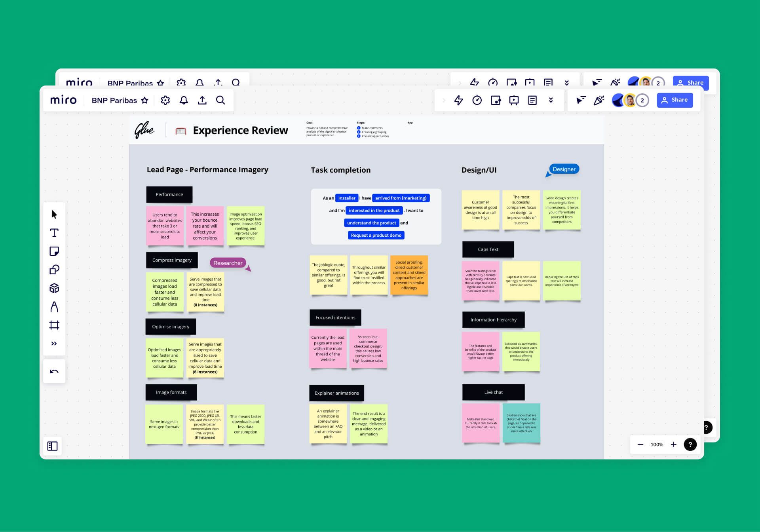The image size is (760, 532).
Task: Open notifications bell
Action: point(184,100)
